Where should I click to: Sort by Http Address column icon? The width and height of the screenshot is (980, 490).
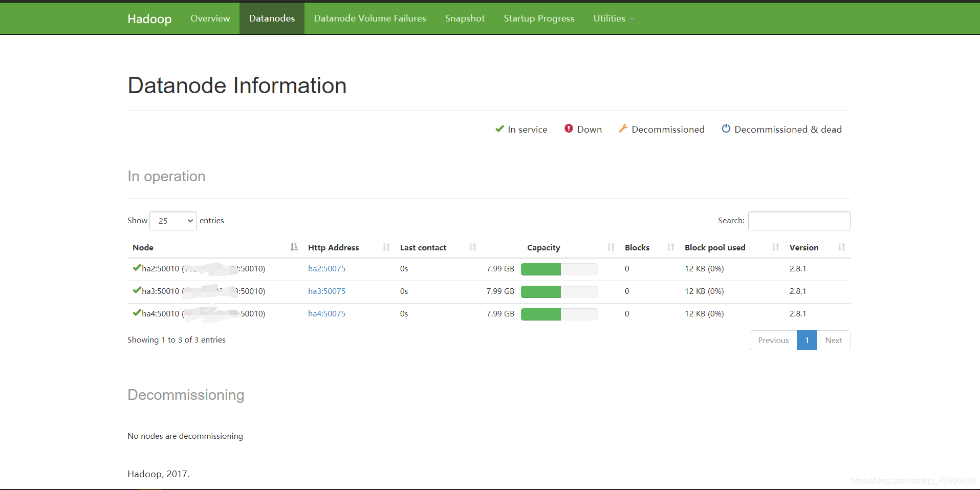point(386,247)
